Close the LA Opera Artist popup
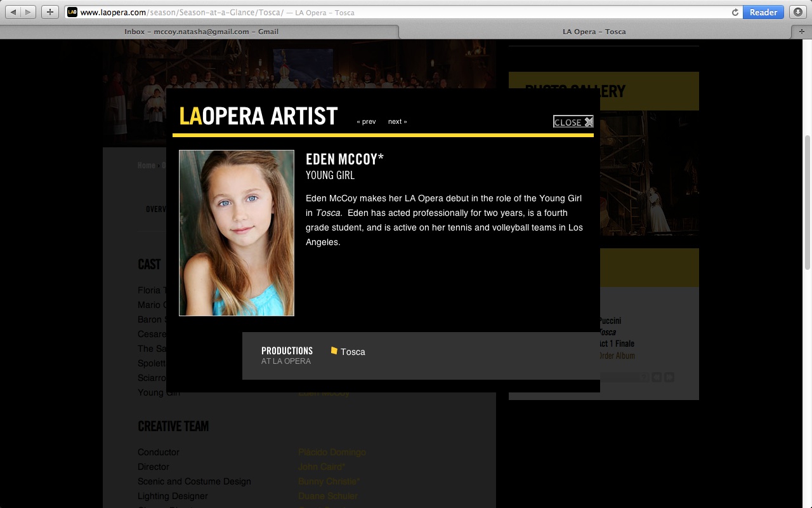The height and width of the screenshot is (508, 812). [x=573, y=122]
